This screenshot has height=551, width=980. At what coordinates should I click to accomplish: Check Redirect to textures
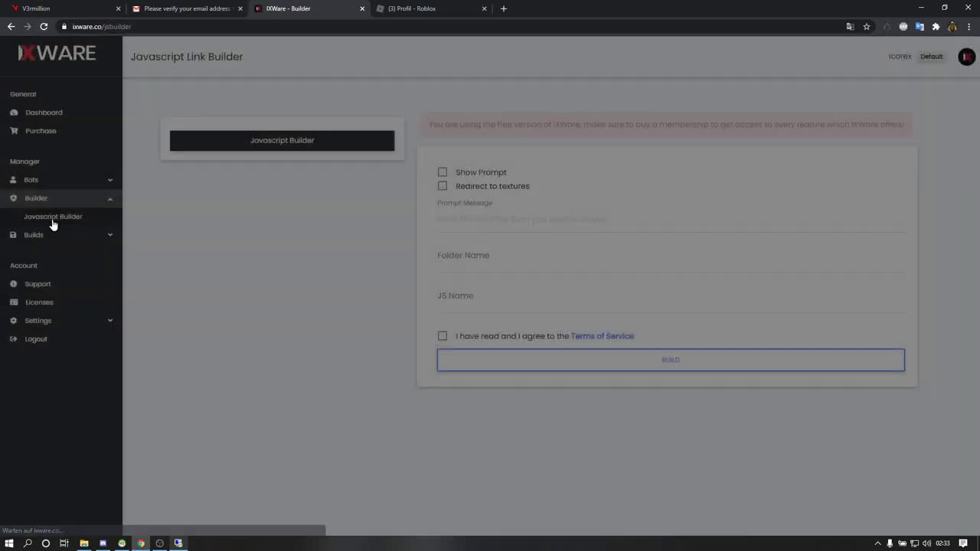pos(442,185)
